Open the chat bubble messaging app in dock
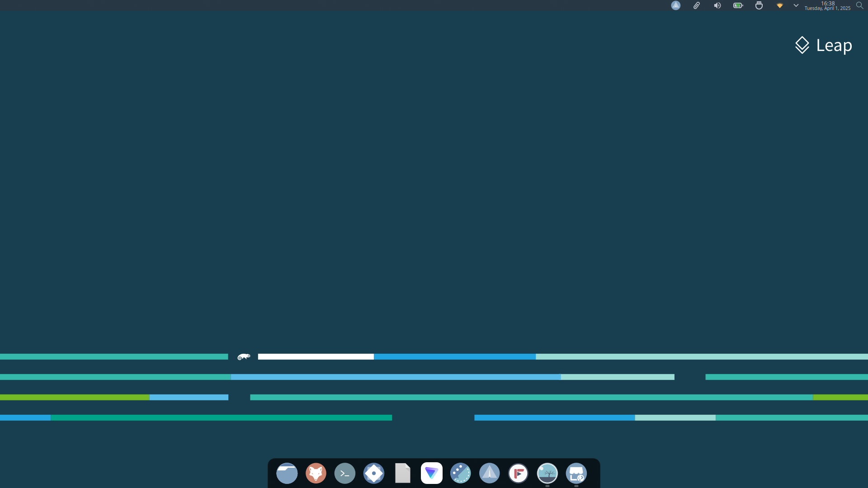Image resolution: width=868 pixels, height=488 pixels. pos(461,473)
